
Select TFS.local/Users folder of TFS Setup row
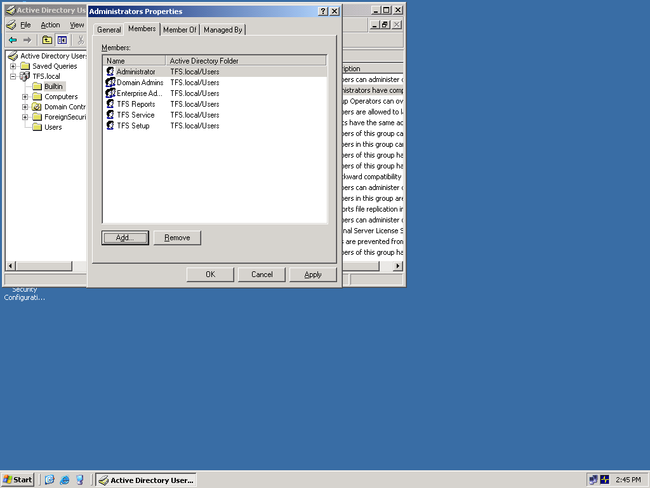point(195,125)
